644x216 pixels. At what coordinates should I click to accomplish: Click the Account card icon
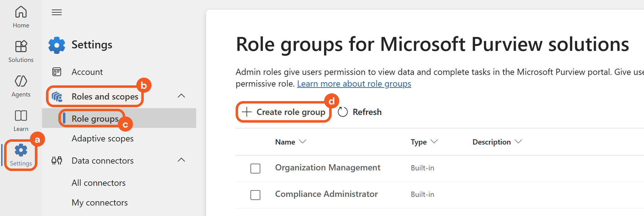click(57, 72)
